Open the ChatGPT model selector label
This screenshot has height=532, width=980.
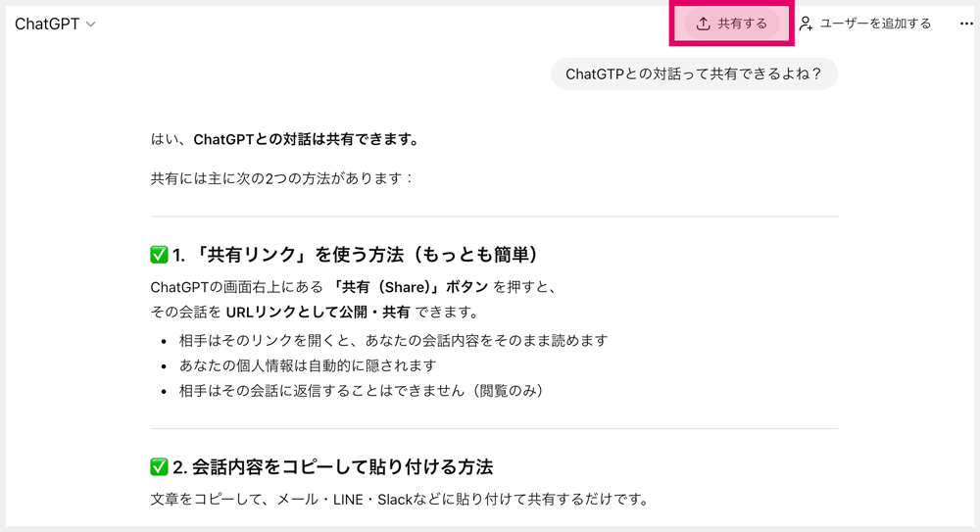[x=47, y=24]
